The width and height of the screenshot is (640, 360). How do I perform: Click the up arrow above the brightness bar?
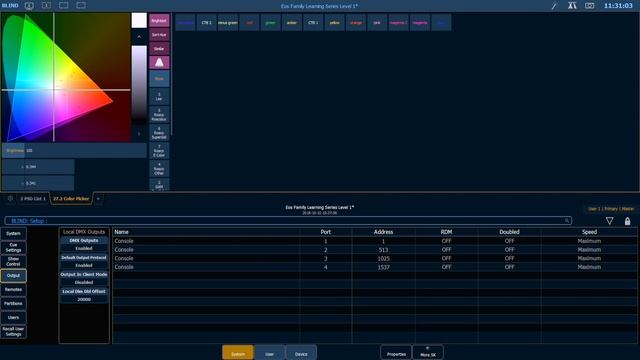click(x=139, y=37)
